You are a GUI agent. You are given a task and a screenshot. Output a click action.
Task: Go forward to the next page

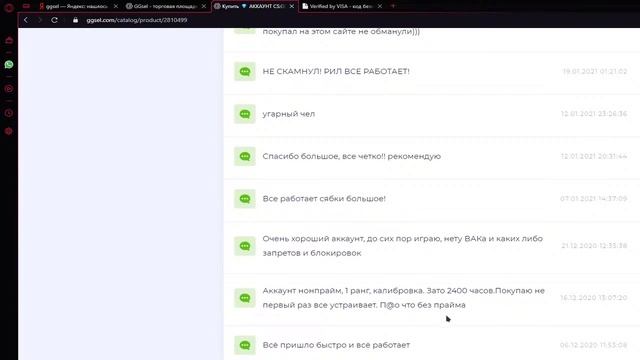click(40, 20)
